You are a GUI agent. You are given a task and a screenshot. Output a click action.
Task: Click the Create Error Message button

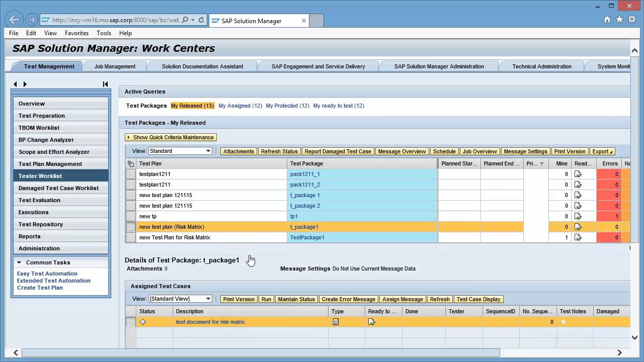click(348, 299)
